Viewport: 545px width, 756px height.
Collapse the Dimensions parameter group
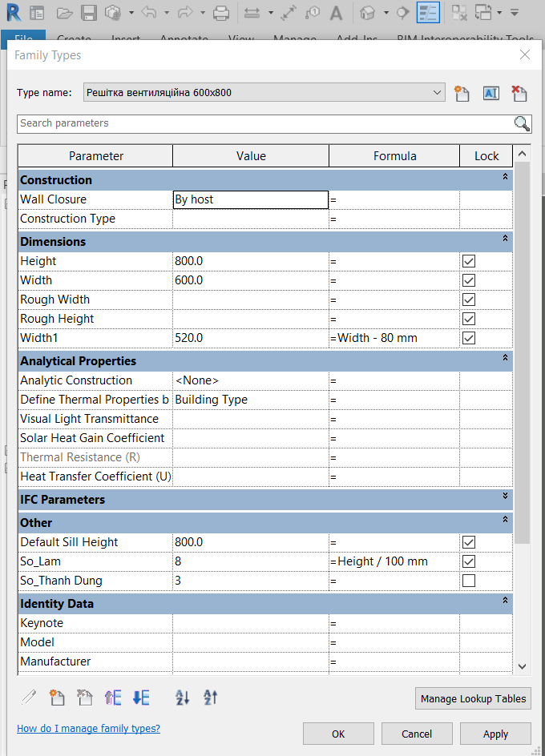[x=505, y=239]
